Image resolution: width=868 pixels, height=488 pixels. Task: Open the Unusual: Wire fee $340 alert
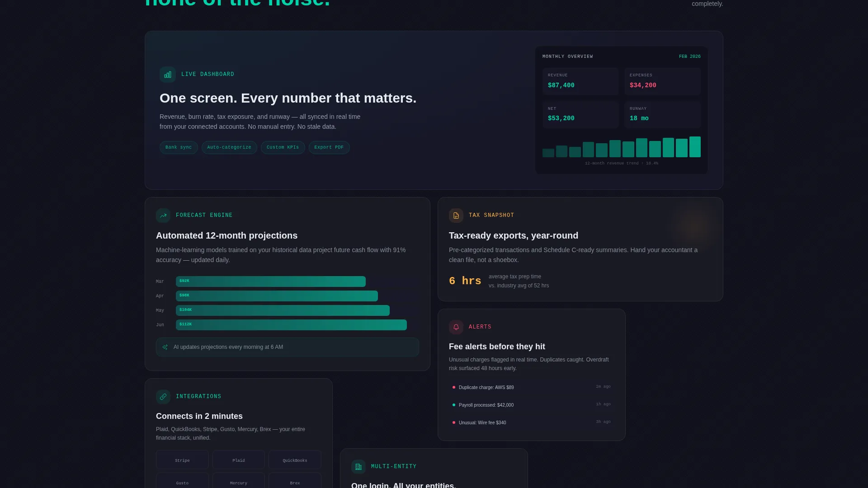[x=531, y=422]
